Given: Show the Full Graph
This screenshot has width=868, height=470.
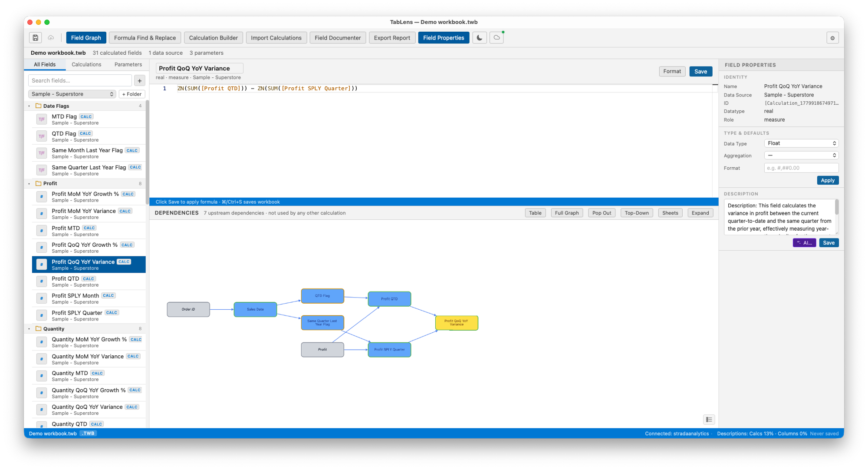Looking at the screenshot, I should tap(566, 213).
